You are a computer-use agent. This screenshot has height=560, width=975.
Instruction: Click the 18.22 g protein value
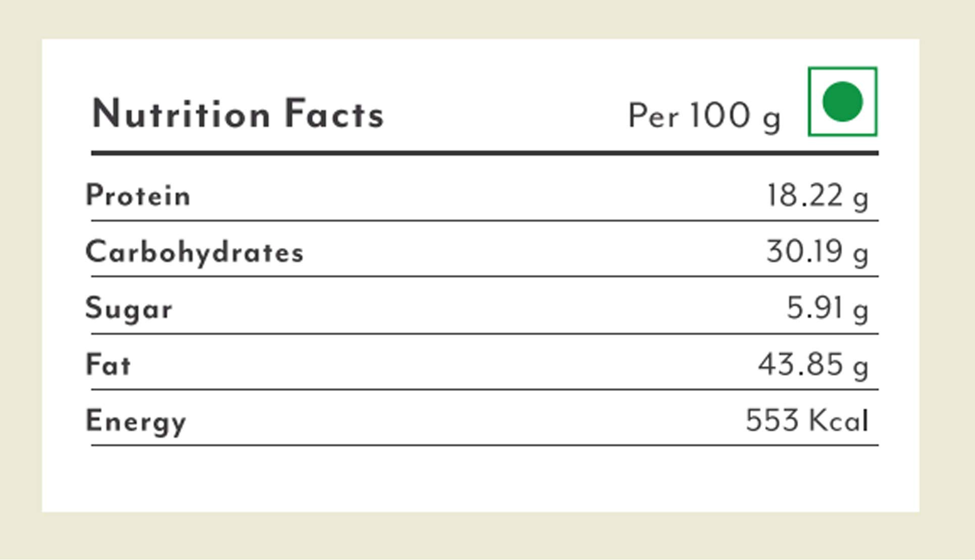[817, 196]
